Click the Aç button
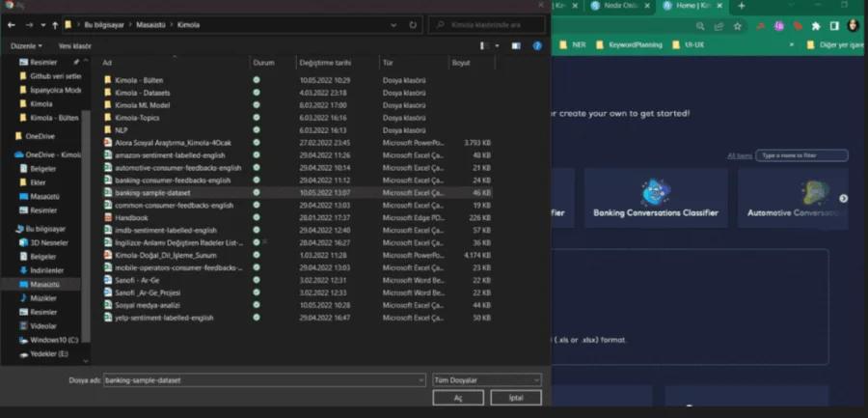Screen dimensions: 868x418 (x=458, y=398)
